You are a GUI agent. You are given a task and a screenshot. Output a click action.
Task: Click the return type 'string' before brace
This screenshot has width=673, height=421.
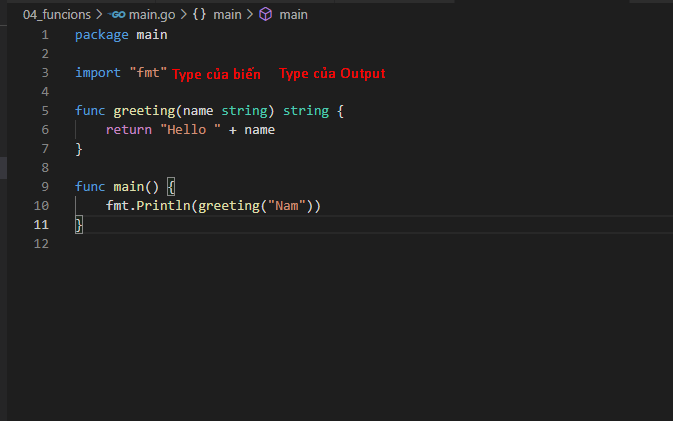click(x=306, y=111)
